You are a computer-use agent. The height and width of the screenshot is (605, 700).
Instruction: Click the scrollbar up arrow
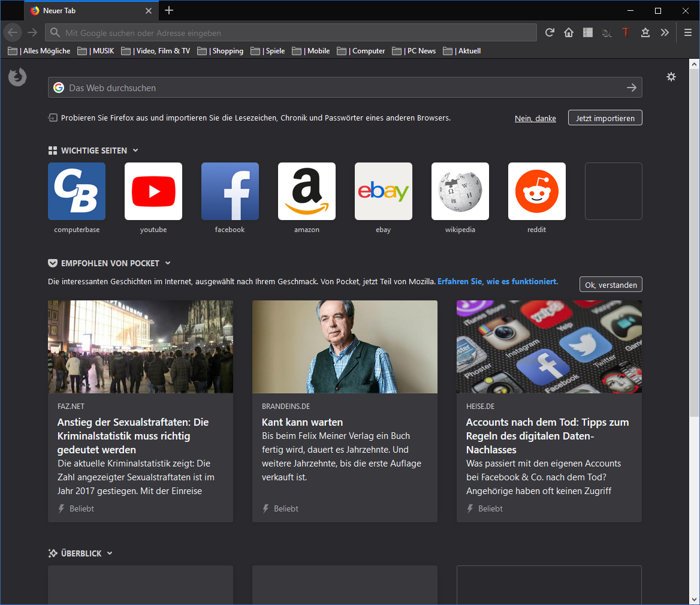coord(694,64)
